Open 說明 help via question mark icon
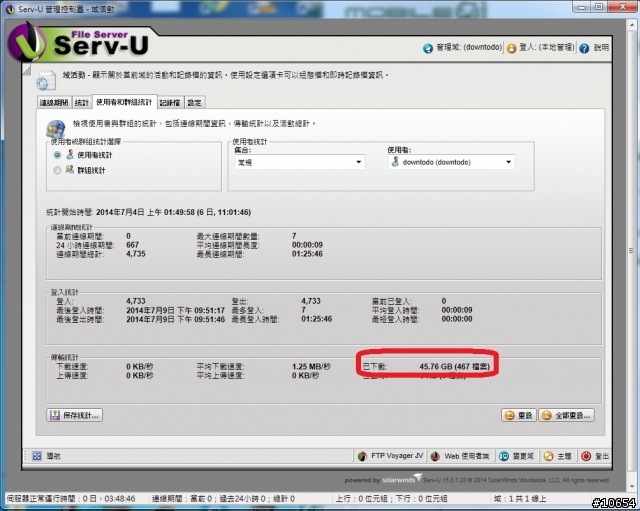640x511 pixels. point(584,49)
